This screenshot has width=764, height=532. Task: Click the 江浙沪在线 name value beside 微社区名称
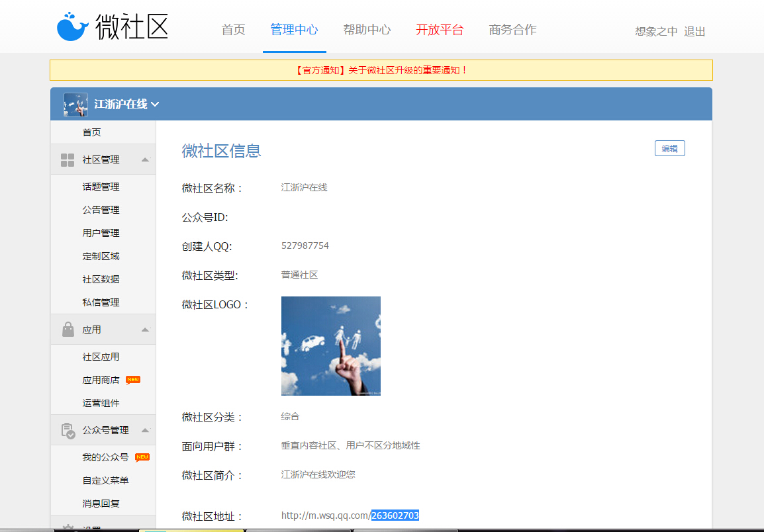pos(305,187)
